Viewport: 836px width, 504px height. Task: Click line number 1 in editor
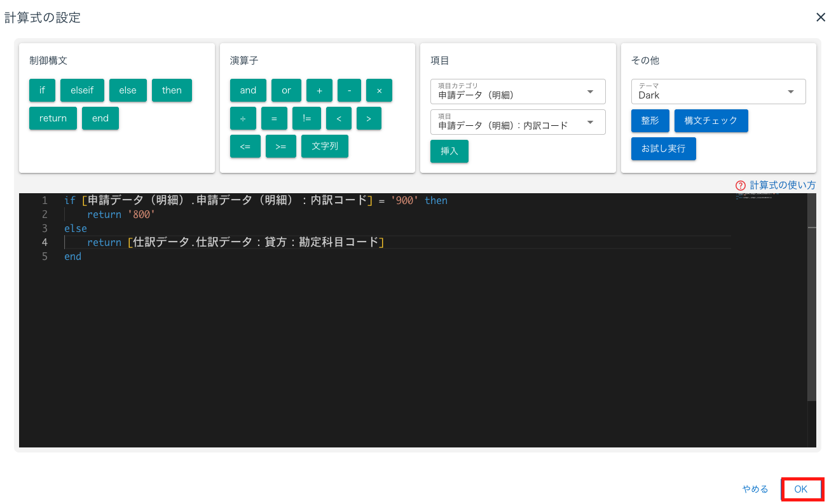[x=45, y=200]
